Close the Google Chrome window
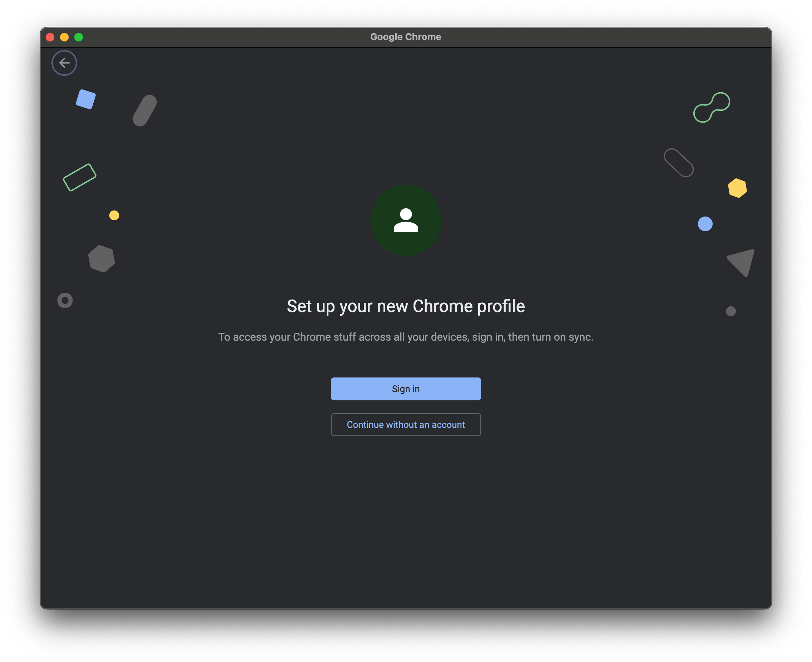 click(50, 37)
